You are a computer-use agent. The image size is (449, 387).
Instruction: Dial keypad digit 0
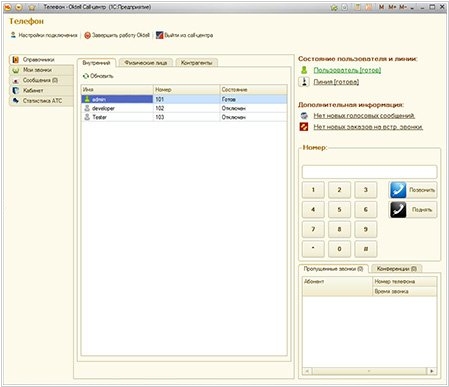tap(339, 249)
